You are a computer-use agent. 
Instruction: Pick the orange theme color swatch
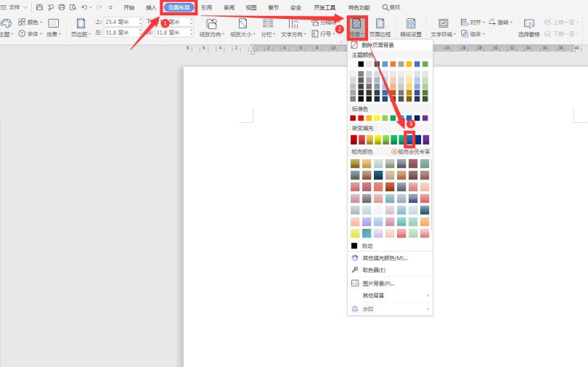click(393, 64)
